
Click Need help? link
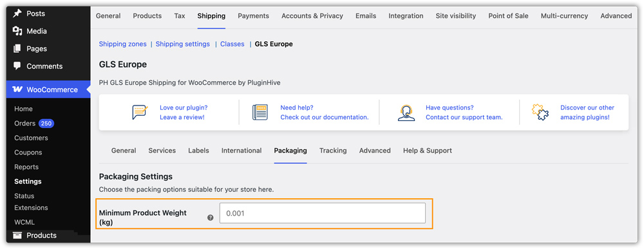(x=297, y=107)
